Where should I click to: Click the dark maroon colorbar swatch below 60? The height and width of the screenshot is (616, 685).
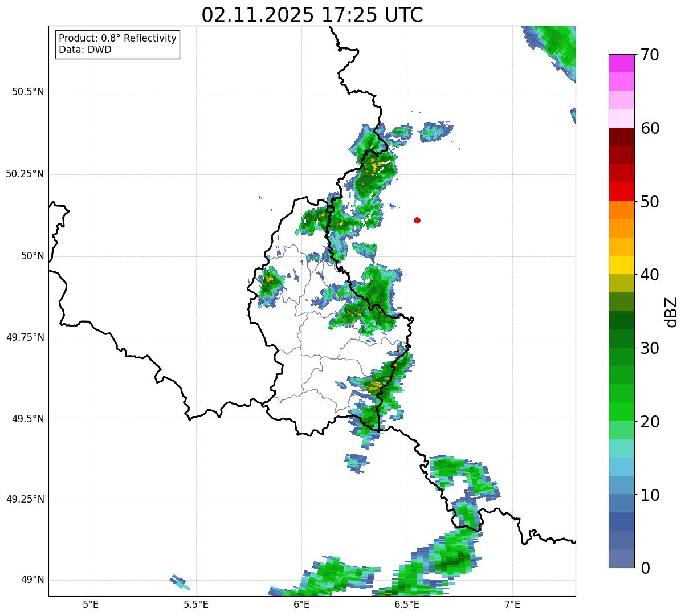tap(621, 137)
